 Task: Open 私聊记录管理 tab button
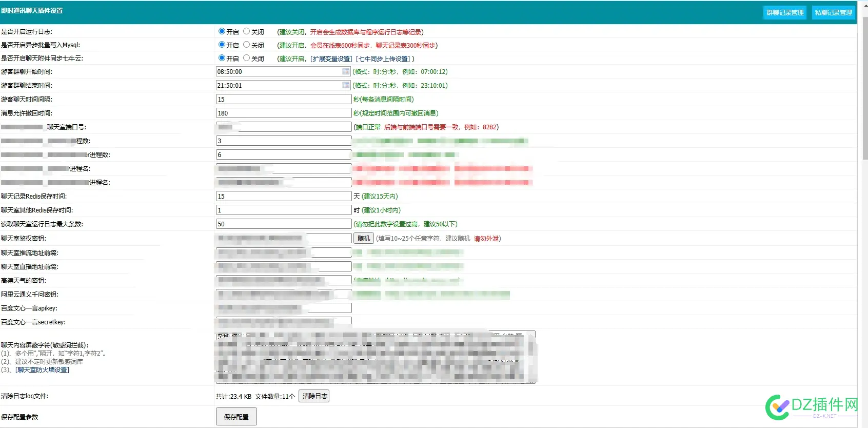click(833, 13)
